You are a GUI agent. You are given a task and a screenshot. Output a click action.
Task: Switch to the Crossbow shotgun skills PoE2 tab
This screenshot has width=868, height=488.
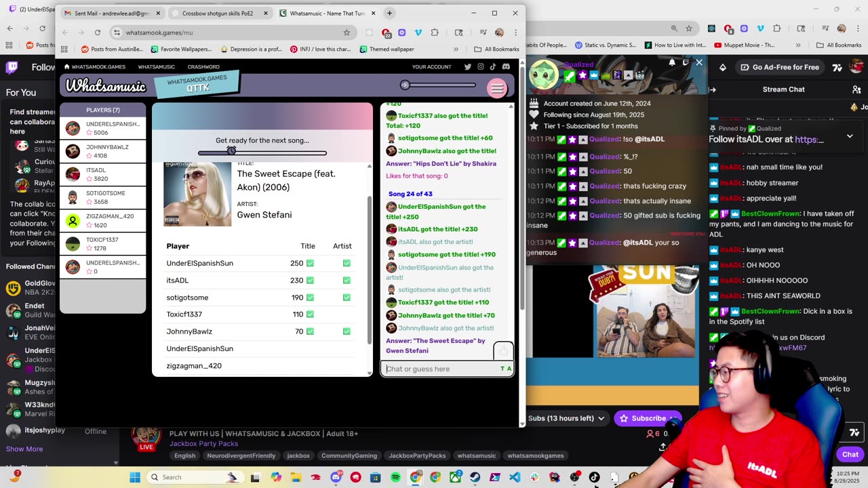(220, 13)
